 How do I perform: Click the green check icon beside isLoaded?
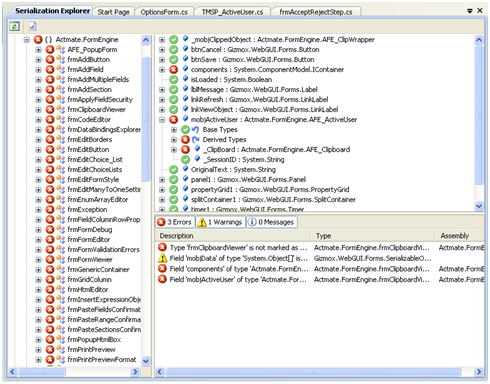[x=173, y=80]
